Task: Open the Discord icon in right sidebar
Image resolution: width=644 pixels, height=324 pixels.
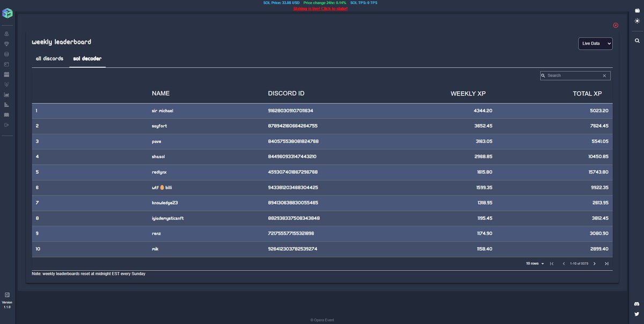Action: 637,304
